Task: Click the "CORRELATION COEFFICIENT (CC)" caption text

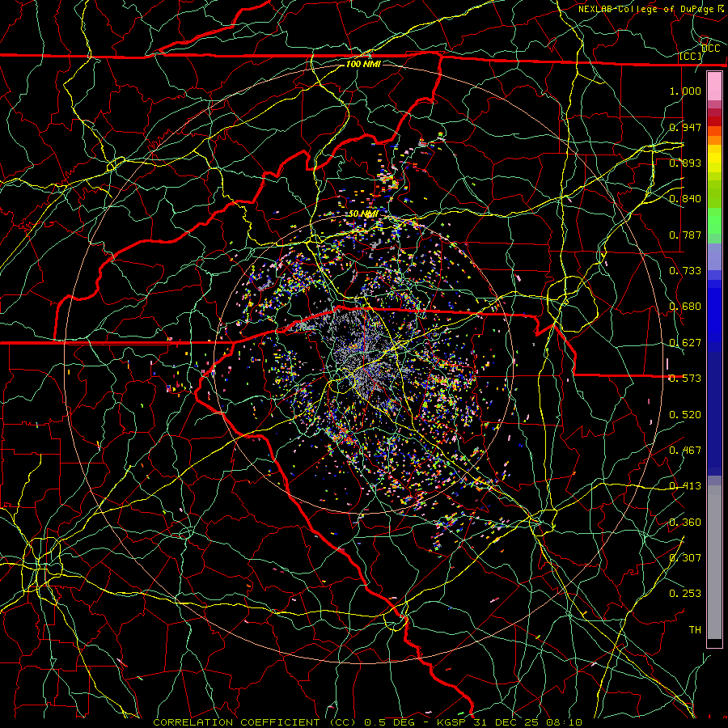Action: tap(255, 722)
